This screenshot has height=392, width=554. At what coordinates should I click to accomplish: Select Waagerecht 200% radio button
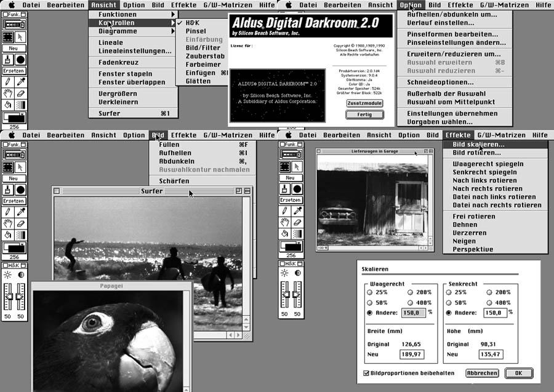[410, 292]
